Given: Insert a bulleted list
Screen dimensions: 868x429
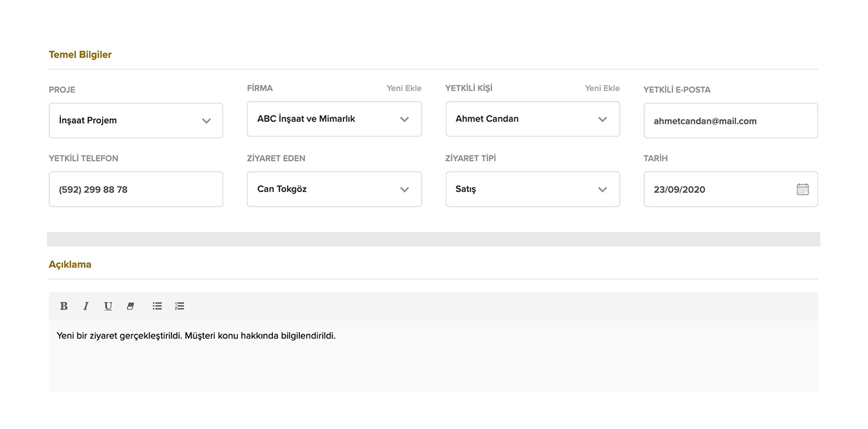Looking at the screenshot, I should click(x=158, y=306).
